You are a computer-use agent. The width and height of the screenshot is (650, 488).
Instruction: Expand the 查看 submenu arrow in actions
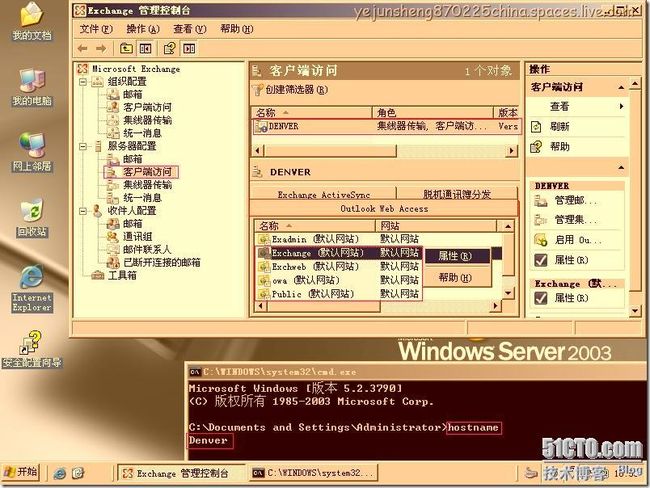621,107
